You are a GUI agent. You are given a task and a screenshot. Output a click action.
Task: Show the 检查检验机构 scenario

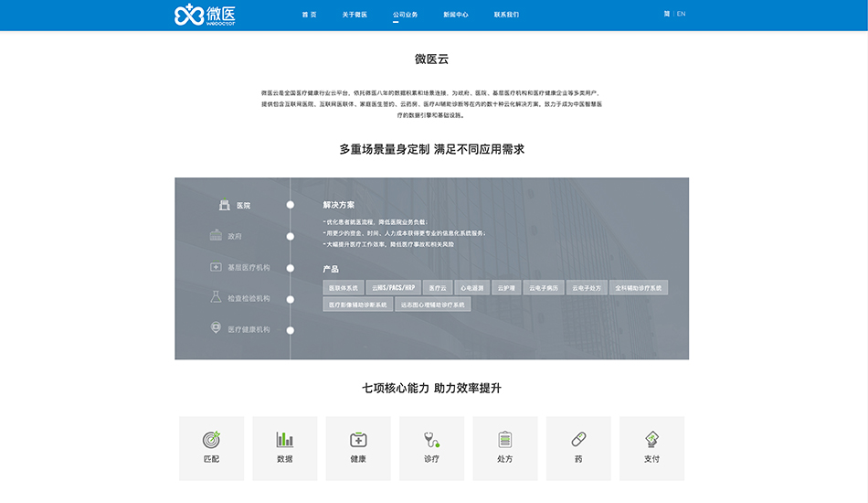[x=248, y=298]
